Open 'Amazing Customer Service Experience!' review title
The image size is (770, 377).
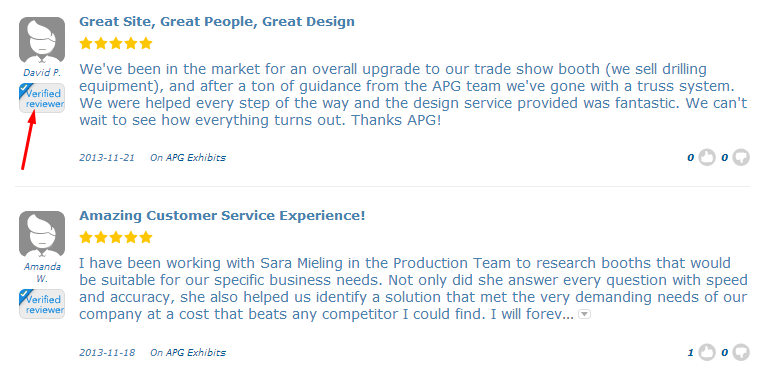pyautogui.click(x=222, y=215)
